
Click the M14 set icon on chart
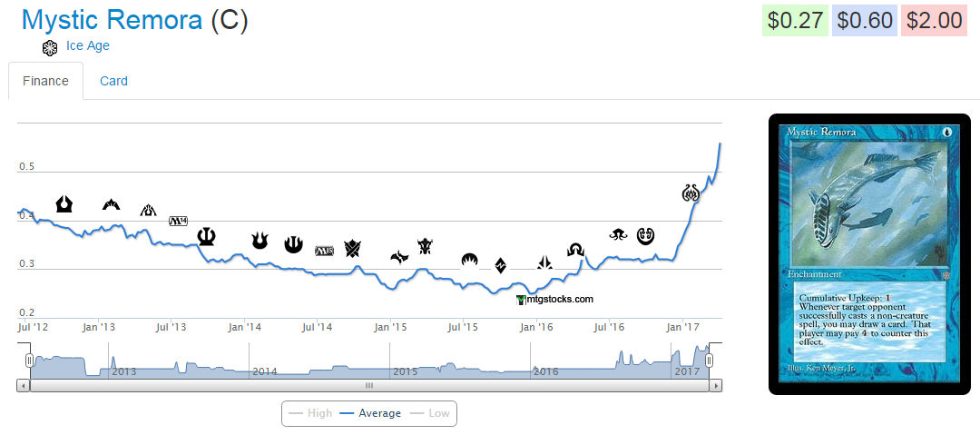pos(178,221)
